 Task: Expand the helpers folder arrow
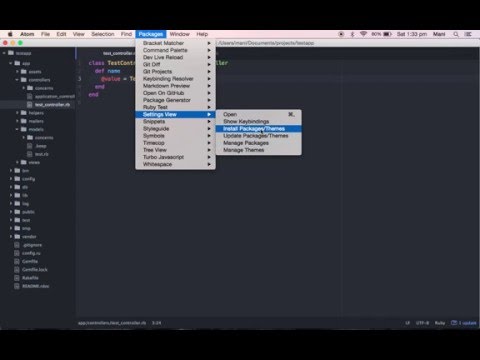pos(17,113)
